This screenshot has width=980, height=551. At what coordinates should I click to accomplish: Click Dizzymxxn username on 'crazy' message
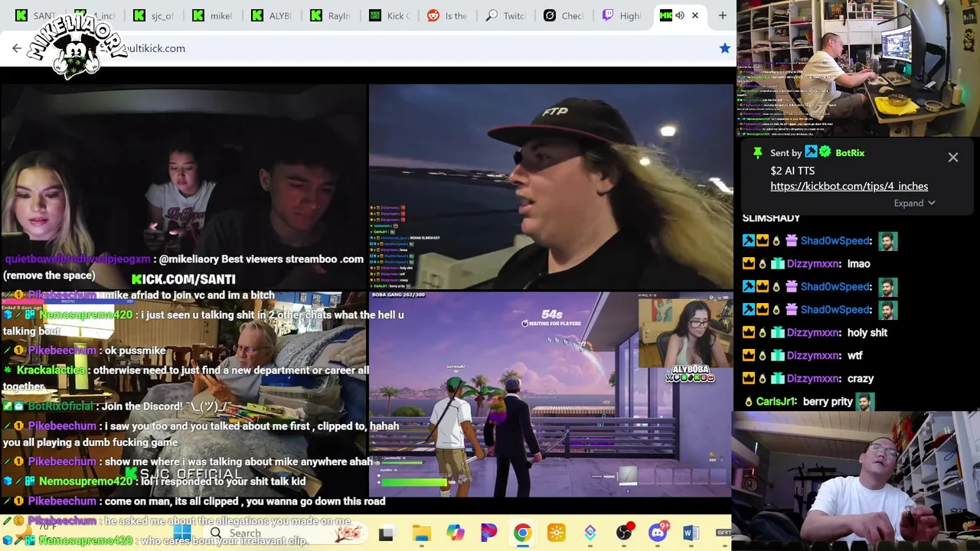pyautogui.click(x=813, y=378)
